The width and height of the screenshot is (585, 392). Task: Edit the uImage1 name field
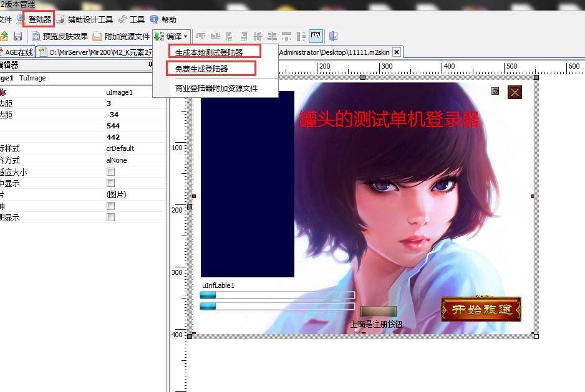click(x=135, y=92)
